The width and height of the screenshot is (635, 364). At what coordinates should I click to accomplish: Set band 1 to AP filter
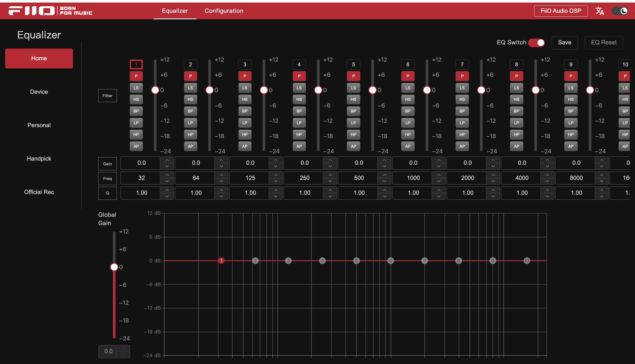point(136,146)
